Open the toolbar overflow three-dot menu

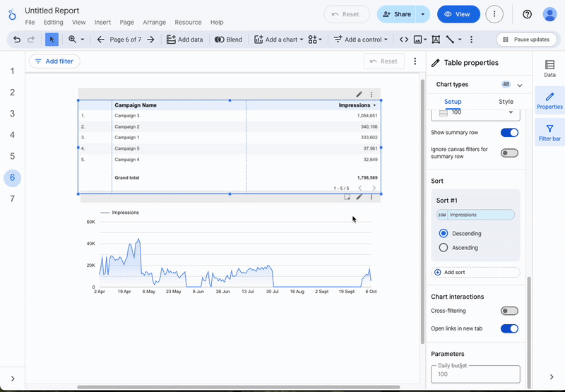[471, 40]
